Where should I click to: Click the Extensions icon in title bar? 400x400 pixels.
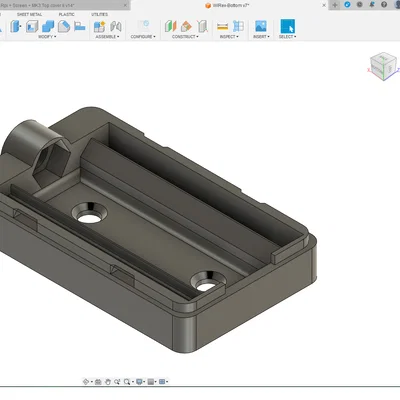click(x=347, y=5)
